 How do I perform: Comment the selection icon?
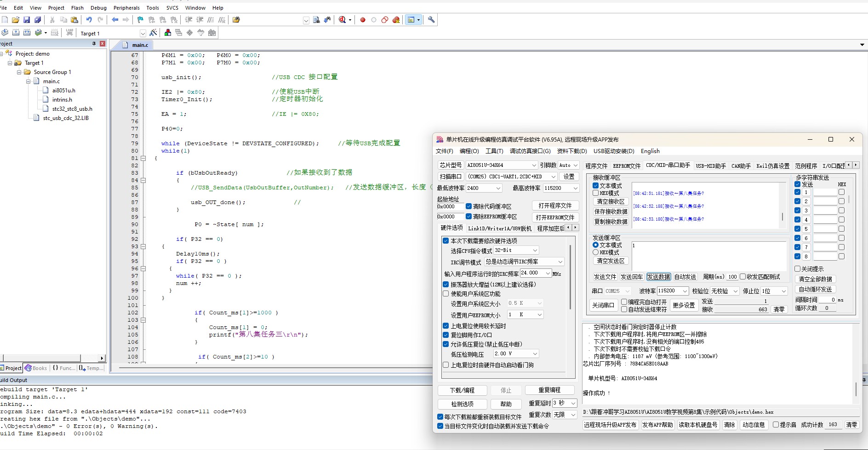[x=211, y=20]
